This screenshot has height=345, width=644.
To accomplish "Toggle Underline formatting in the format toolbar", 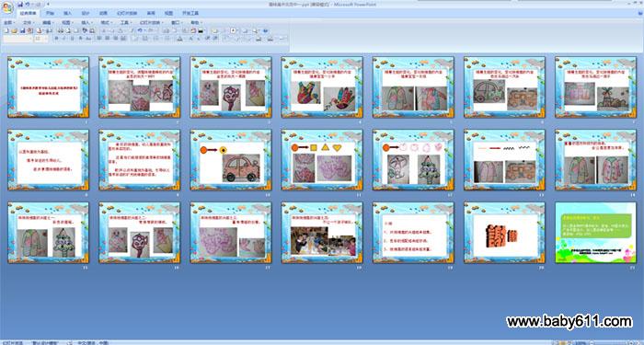I will [x=72, y=39].
